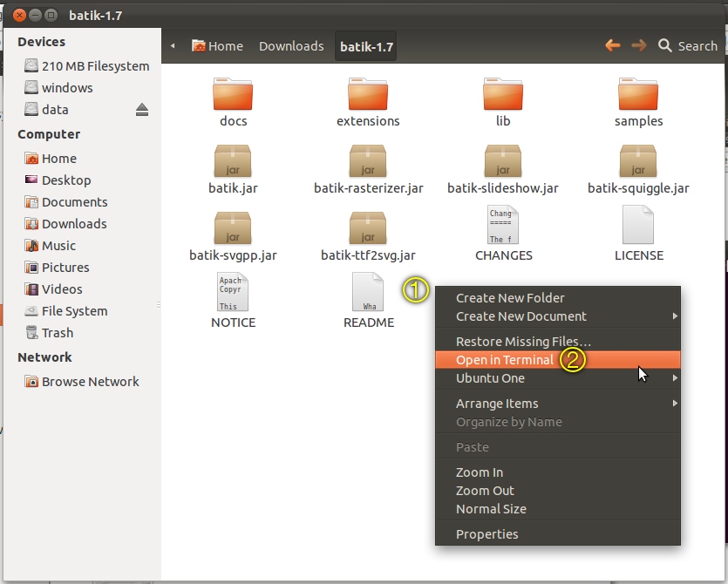728x584 pixels.
Task: Expand the Arrange Items submenu
Action: click(x=558, y=404)
